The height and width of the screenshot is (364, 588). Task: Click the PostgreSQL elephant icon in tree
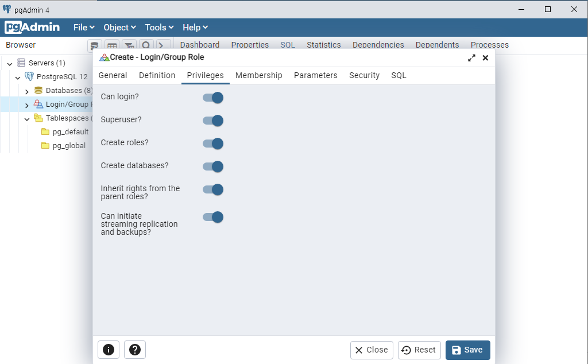29,76
